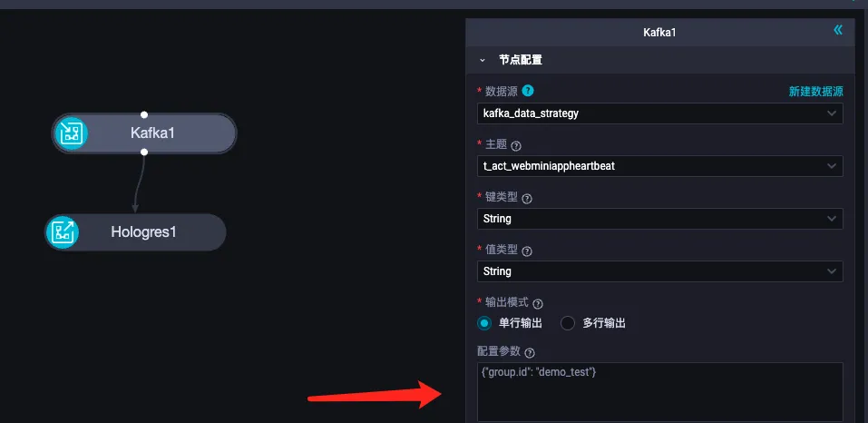Click the 键类型 help icon
This screenshot has width=868, height=423.
click(x=527, y=199)
